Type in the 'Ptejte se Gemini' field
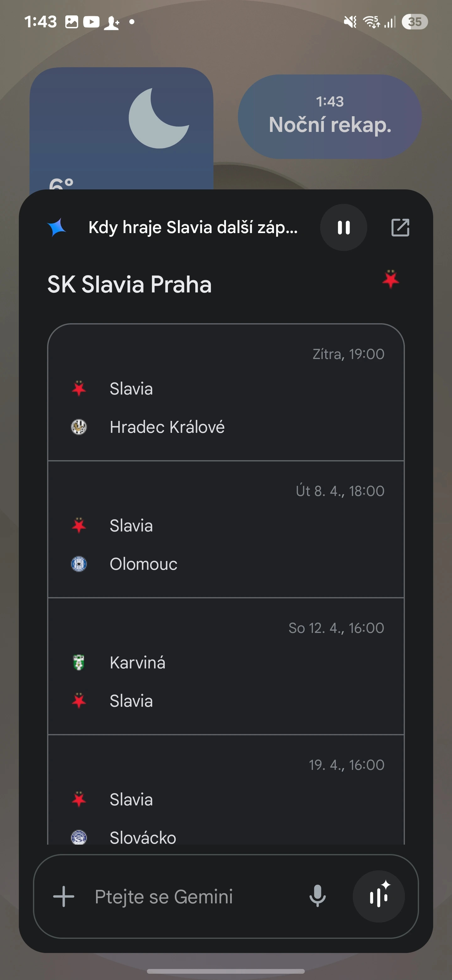Image resolution: width=452 pixels, height=980 pixels. pyautogui.click(x=190, y=896)
